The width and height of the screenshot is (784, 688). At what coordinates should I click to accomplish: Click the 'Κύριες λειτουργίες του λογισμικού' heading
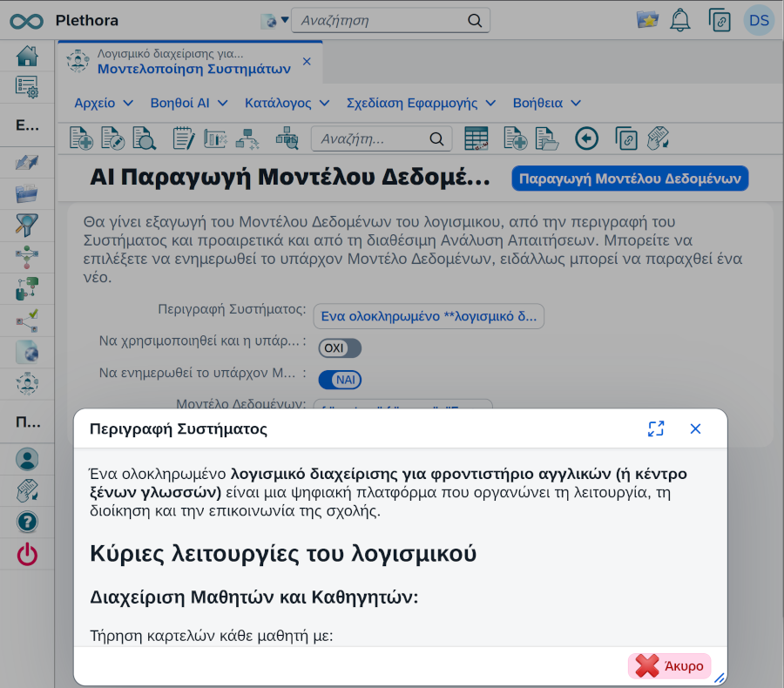(283, 553)
